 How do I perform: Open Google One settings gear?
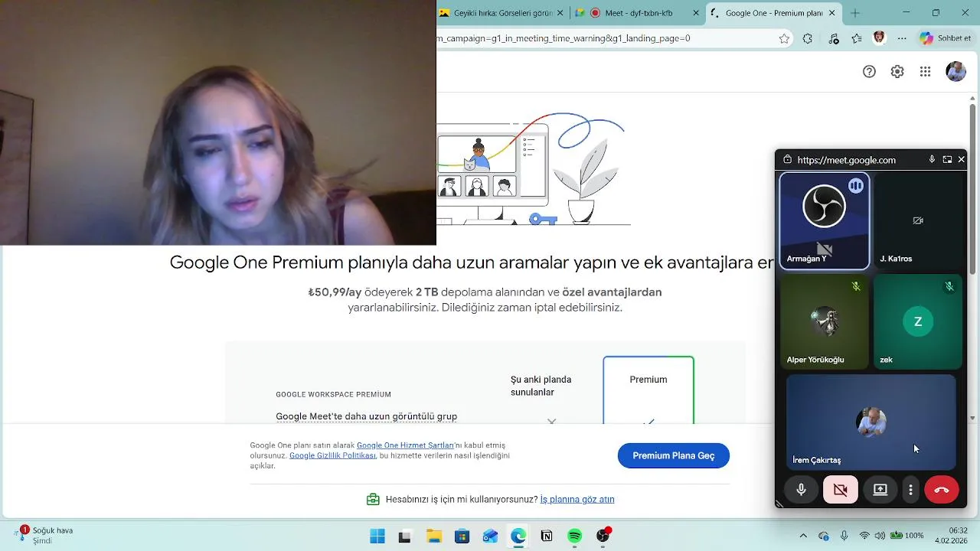897,72
